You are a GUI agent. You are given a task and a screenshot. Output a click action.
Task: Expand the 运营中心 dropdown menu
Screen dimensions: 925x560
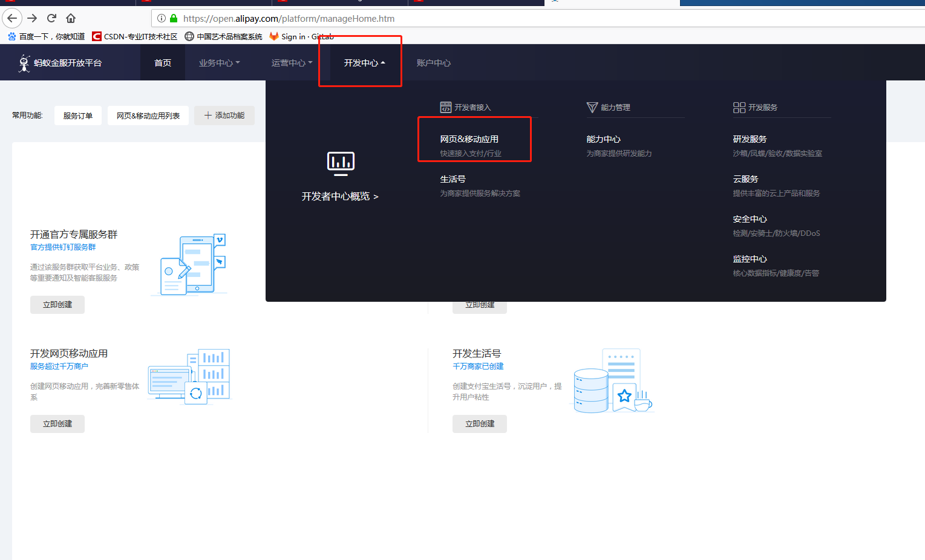pos(292,63)
